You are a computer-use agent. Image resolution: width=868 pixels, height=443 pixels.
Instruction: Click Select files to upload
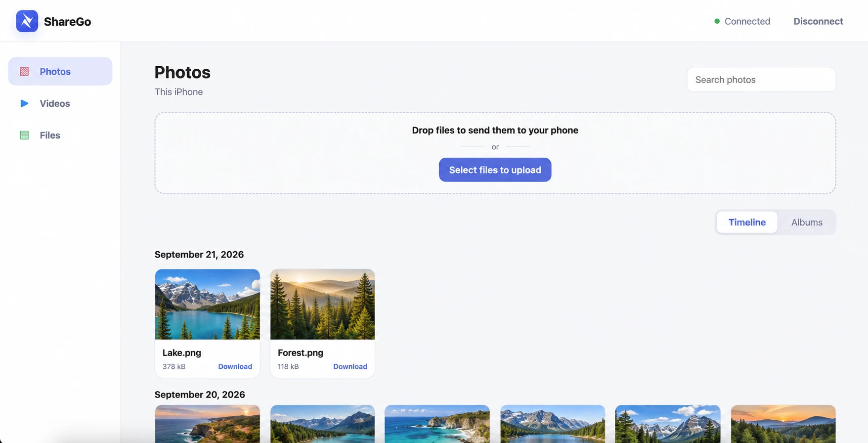point(495,170)
